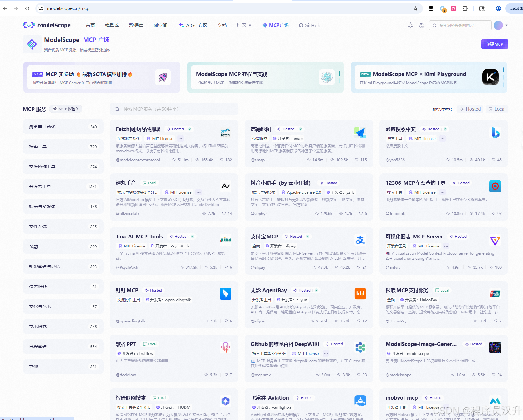523x420 pixels.
Task: Toggle light/dark theme sun icon
Action: [410, 25]
